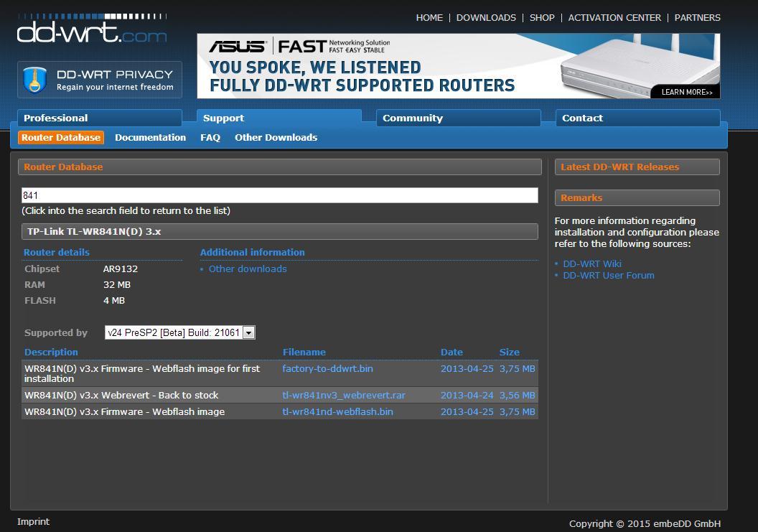Open SHOP in top navigation
Image resolution: width=758 pixels, height=532 pixels.
(542, 17)
